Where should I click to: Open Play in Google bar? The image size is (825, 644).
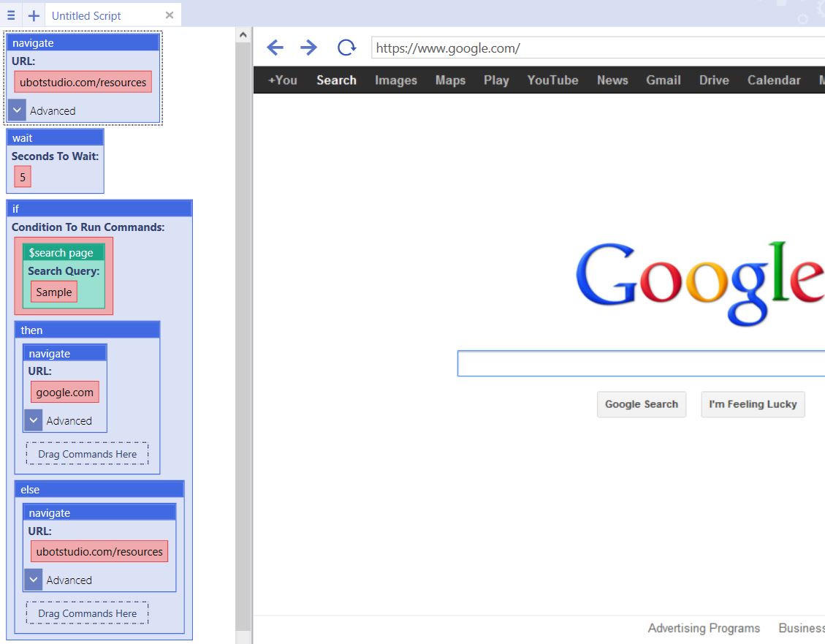(x=496, y=80)
